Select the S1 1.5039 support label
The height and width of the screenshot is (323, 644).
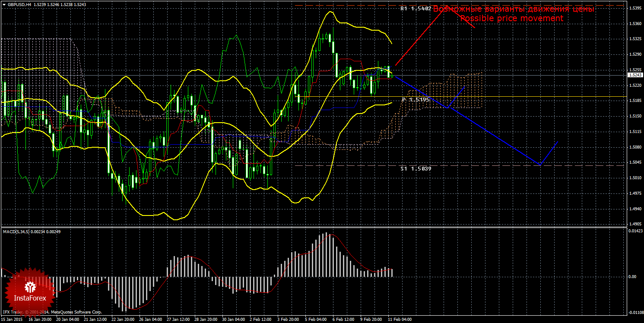(x=416, y=169)
